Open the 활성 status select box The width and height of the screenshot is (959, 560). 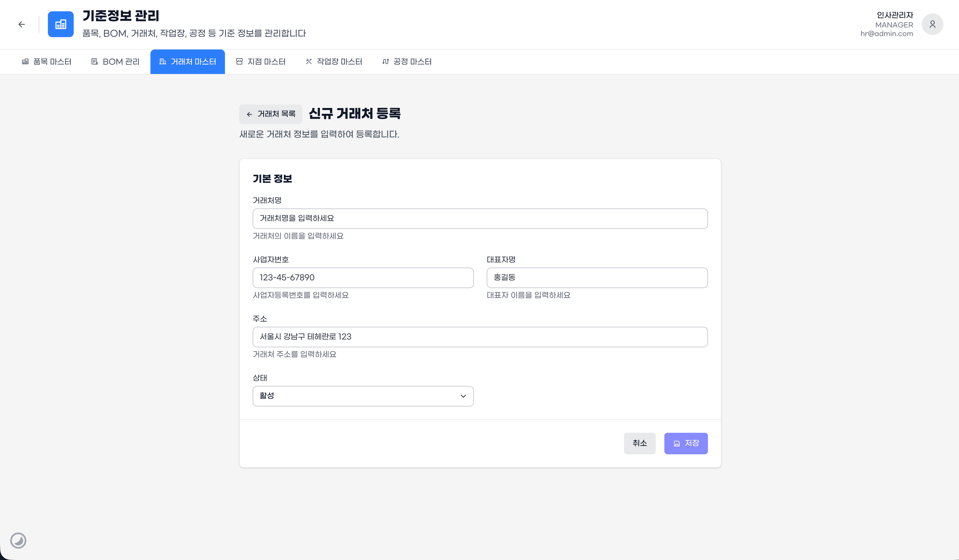click(358, 396)
